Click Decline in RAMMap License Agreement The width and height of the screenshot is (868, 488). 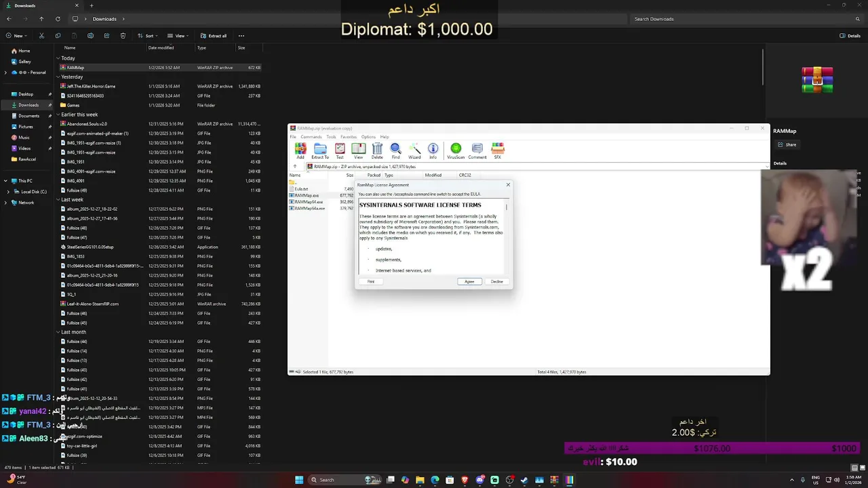(497, 281)
